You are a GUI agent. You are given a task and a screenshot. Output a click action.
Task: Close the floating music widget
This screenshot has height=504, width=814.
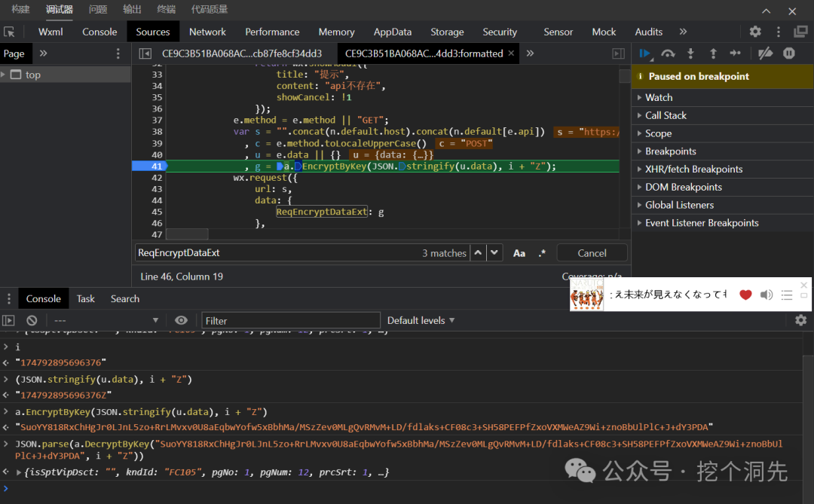coord(804,285)
